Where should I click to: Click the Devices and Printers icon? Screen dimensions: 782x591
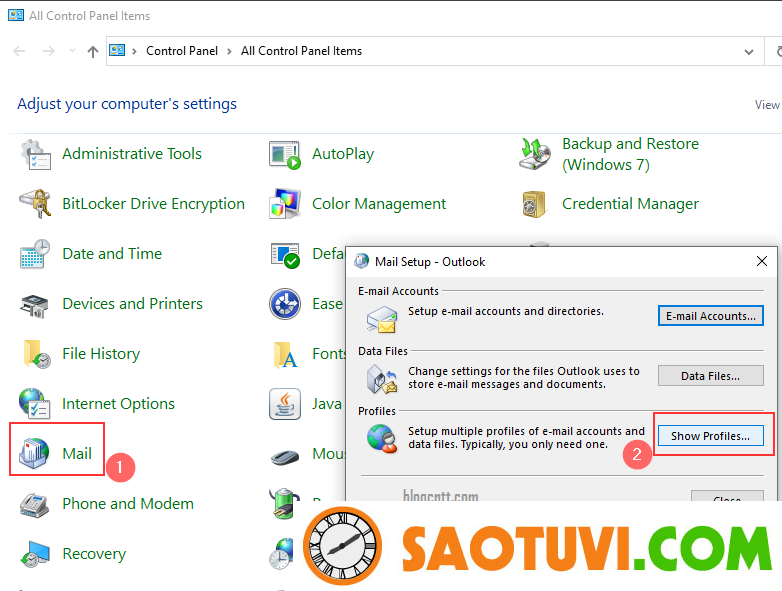34,305
